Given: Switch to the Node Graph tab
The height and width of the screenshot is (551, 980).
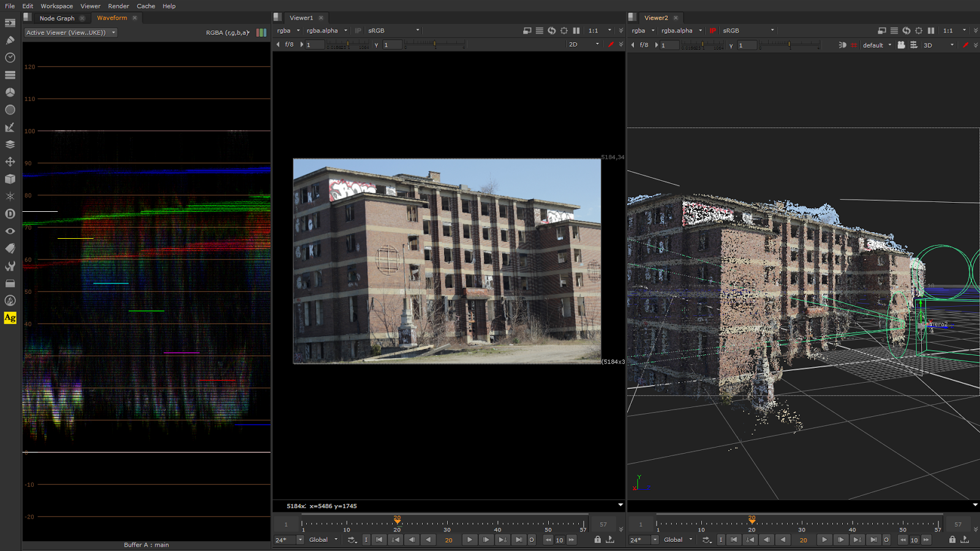Looking at the screenshot, I should 57,18.
